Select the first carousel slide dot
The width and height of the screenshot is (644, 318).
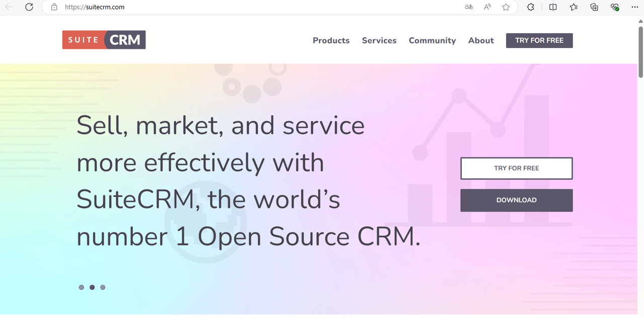pyautogui.click(x=82, y=287)
